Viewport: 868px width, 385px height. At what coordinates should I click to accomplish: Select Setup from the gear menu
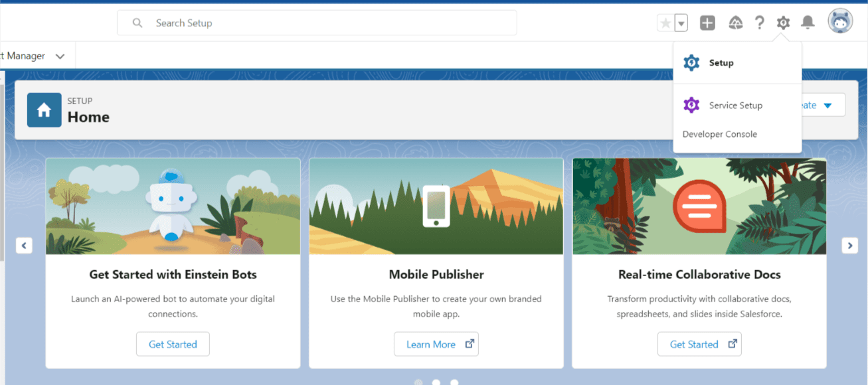(721, 63)
